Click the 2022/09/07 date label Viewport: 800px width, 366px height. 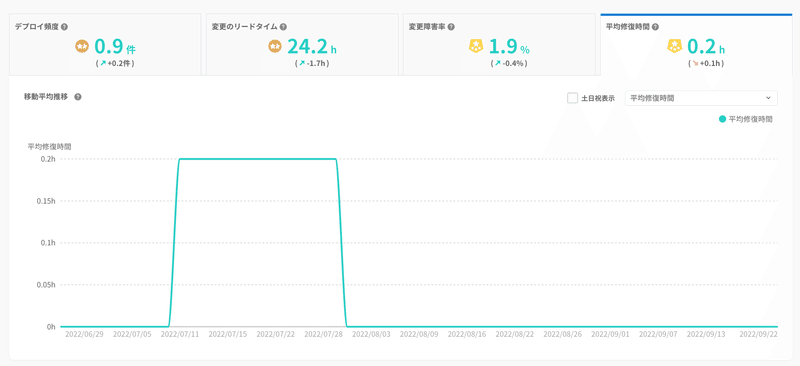[658, 334]
